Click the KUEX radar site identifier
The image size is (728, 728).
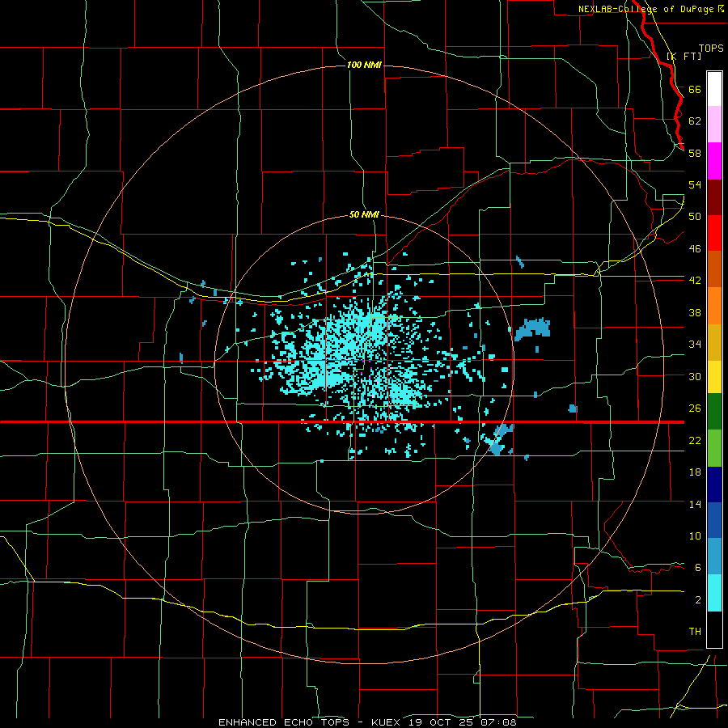(x=387, y=722)
